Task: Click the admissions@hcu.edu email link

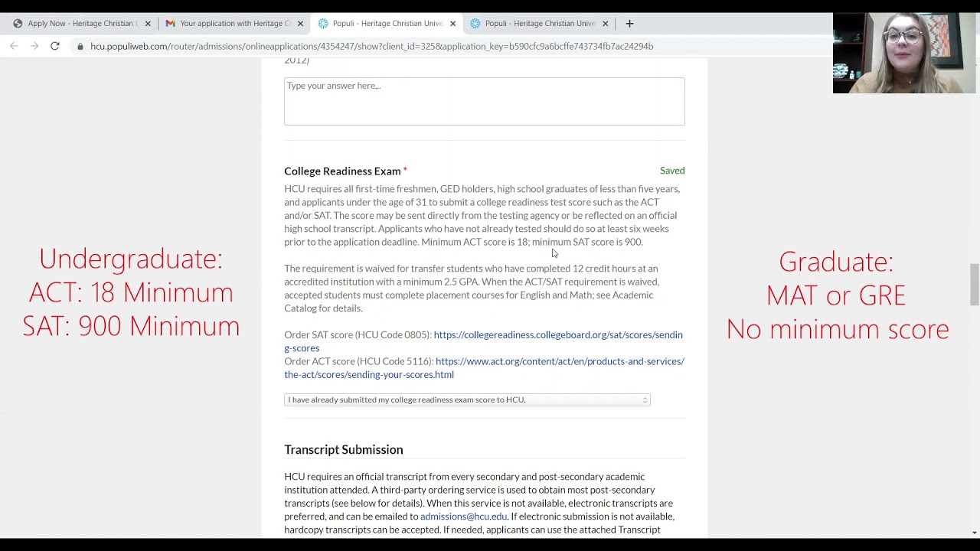Action: (x=463, y=517)
